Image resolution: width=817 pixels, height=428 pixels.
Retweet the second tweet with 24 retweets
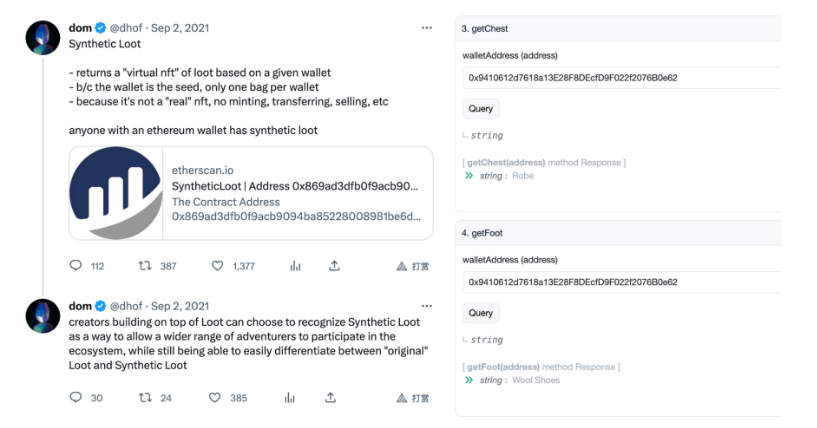[145, 398]
